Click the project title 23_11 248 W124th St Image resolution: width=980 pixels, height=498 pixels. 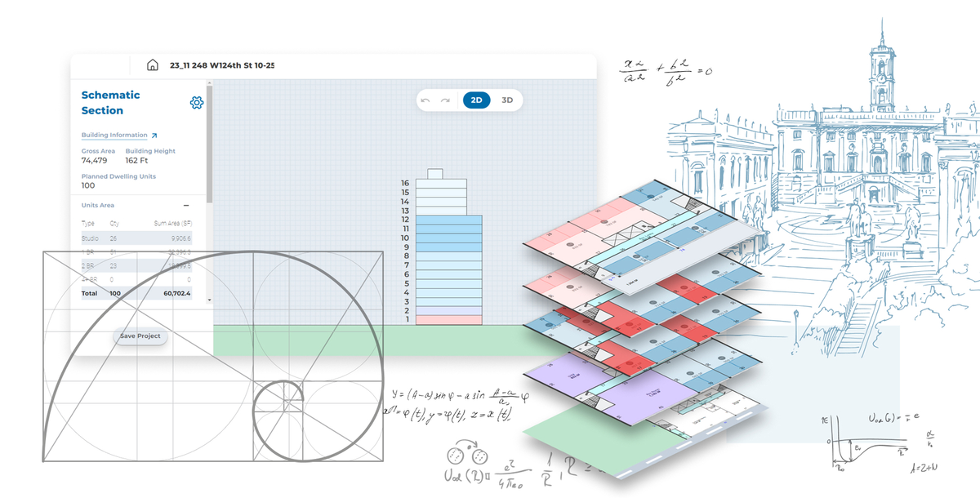222,65
